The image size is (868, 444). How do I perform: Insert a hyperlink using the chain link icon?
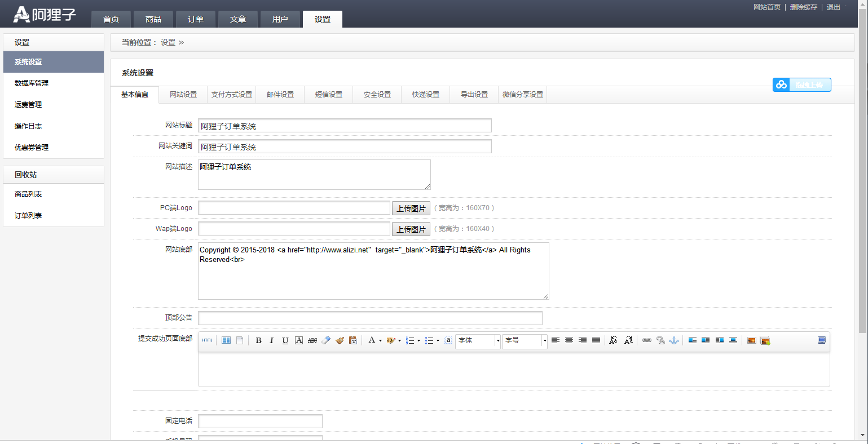(646, 340)
